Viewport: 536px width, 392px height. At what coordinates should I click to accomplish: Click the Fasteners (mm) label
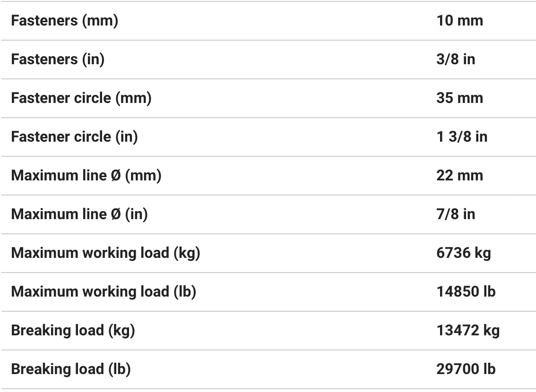pyautogui.click(x=64, y=21)
